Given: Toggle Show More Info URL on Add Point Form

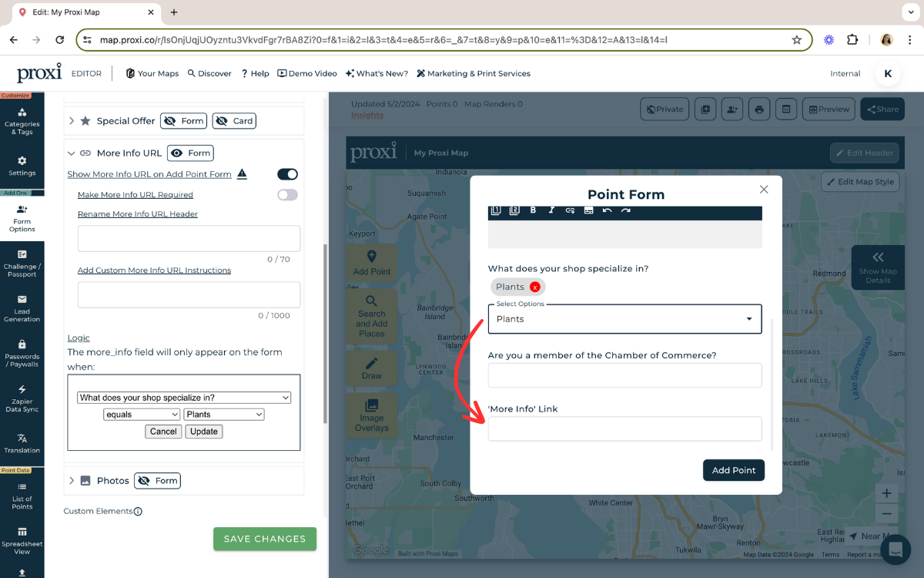Looking at the screenshot, I should (x=287, y=174).
